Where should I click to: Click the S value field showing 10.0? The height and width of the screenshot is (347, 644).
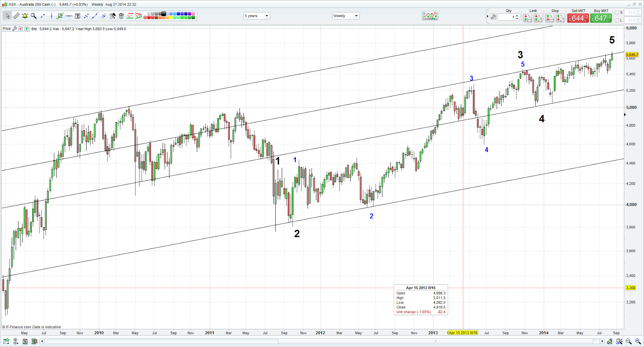coord(632,13)
